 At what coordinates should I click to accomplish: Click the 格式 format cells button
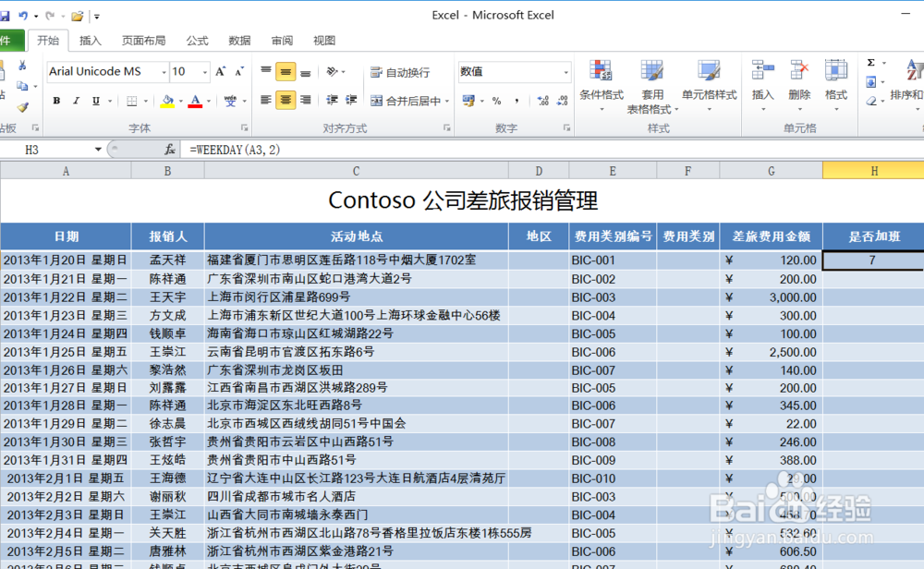coord(835,85)
